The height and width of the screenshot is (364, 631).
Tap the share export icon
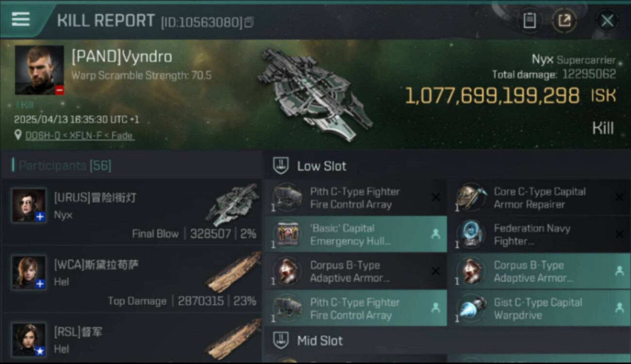pos(564,21)
